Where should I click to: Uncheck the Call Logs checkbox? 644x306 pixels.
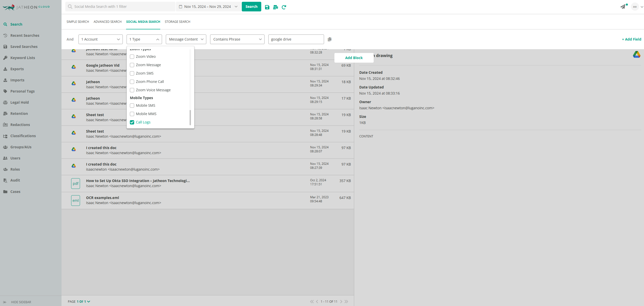132,122
